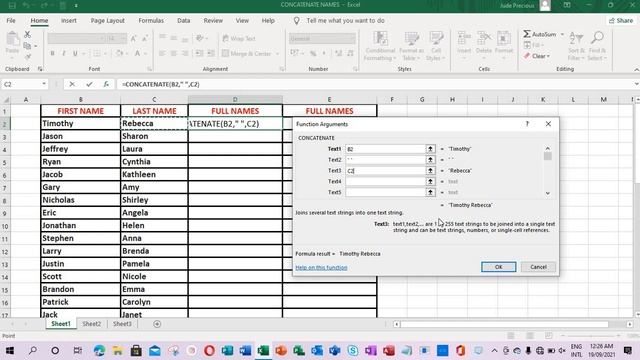
Task: Open Insert Function fx icon
Action: tap(106, 84)
